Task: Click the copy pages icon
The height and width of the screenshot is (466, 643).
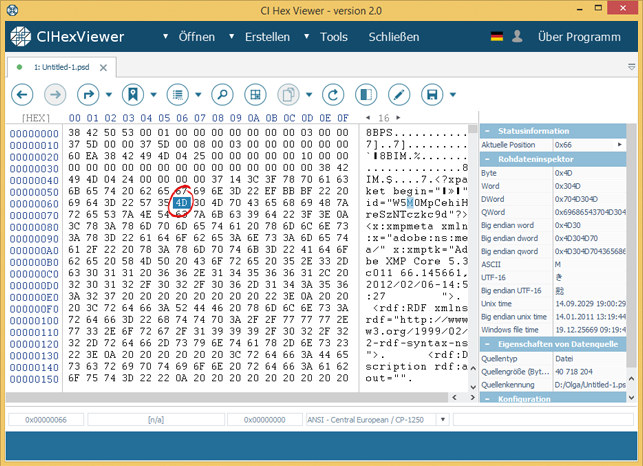Action: tap(288, 95)
